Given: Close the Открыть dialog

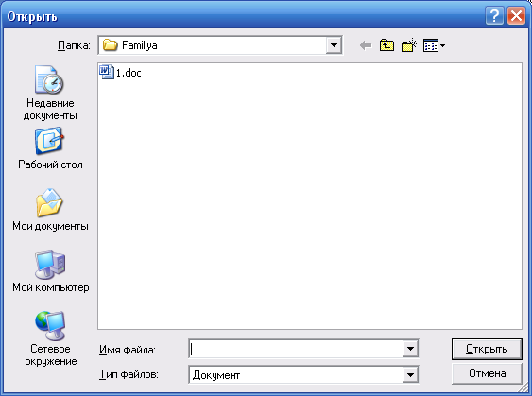Looking at the screenshot, I should tap(516, 16).
